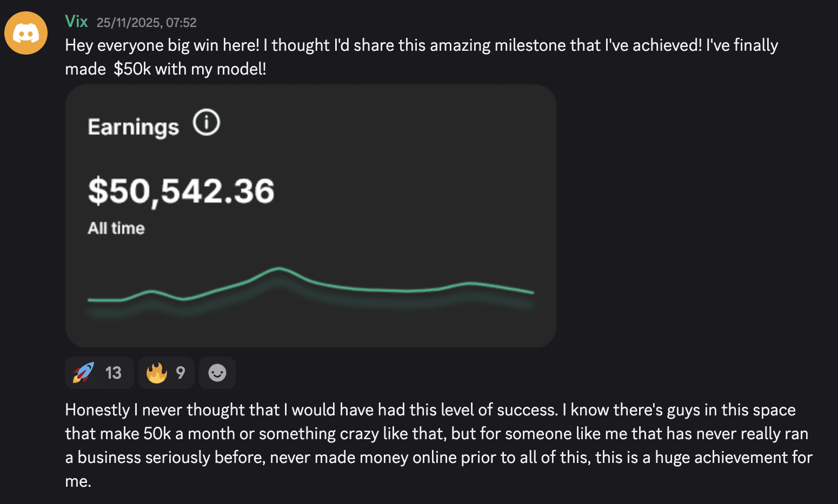This screenshot has width=838, height=504.
Task: Click the highest peak of the green earnings line
Action: pos(279,268)
